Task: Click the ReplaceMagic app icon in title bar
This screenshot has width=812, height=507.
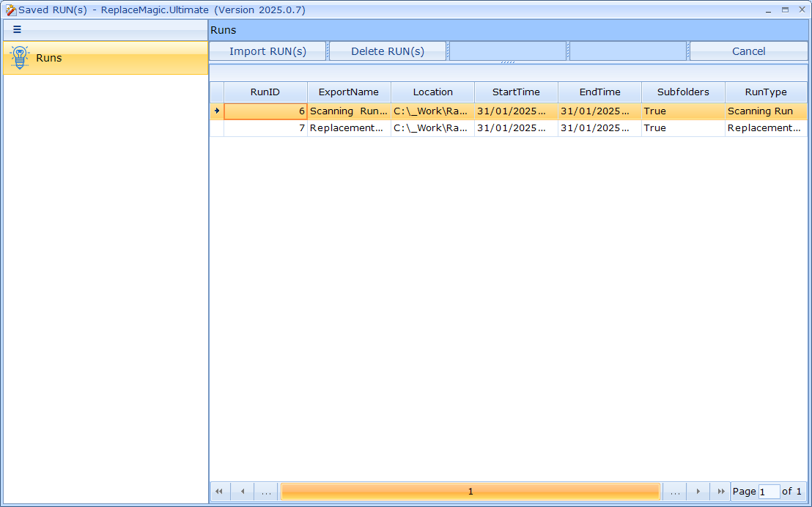Action: [10, 10]
